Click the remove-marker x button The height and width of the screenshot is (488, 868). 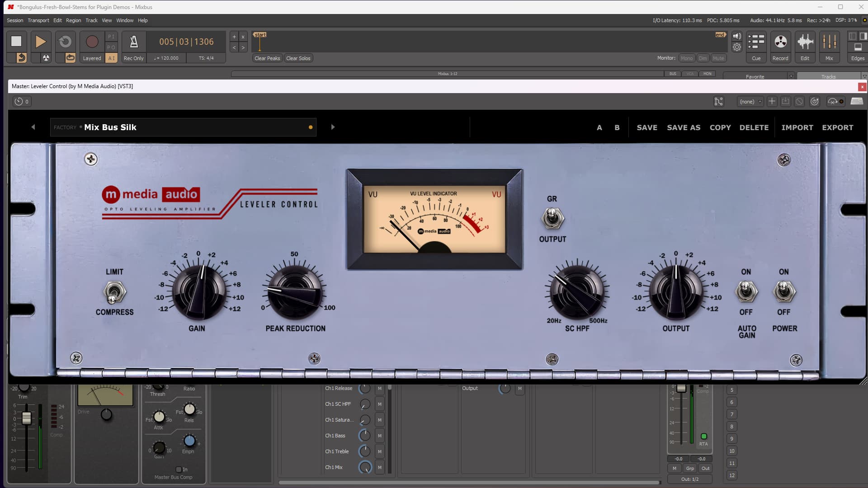(243, 37)
